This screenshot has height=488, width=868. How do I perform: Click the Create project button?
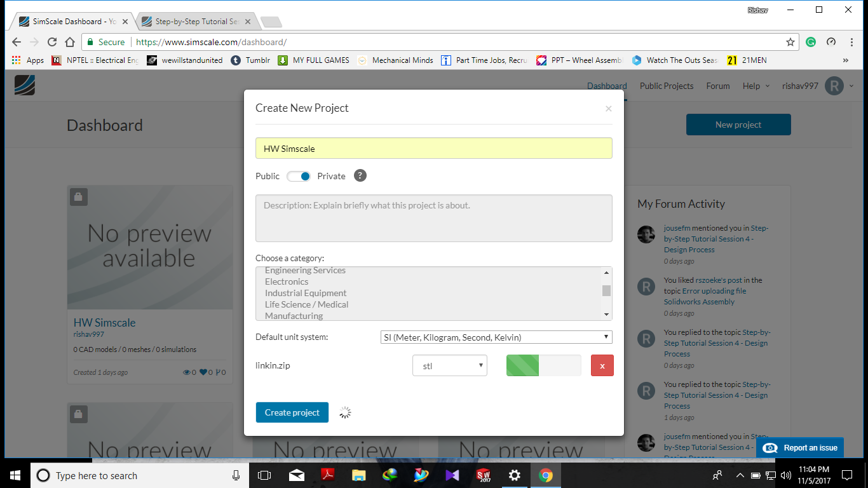[x=292, y=412]
